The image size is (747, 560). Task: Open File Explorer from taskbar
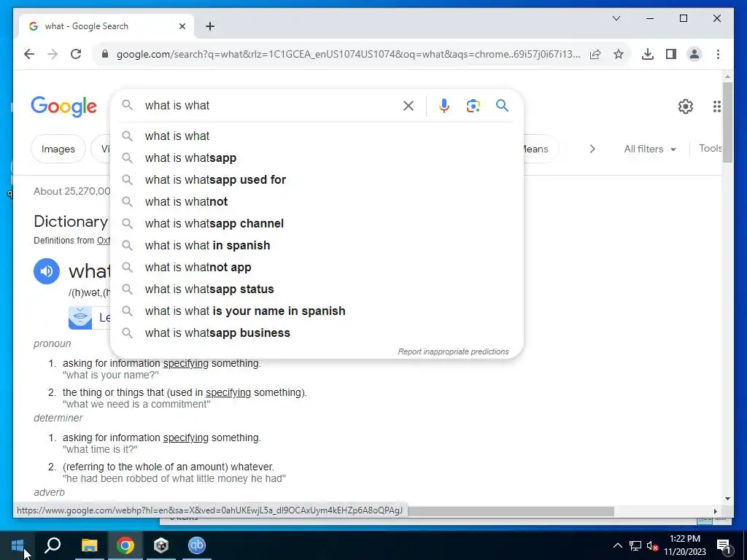click(89, 545)
